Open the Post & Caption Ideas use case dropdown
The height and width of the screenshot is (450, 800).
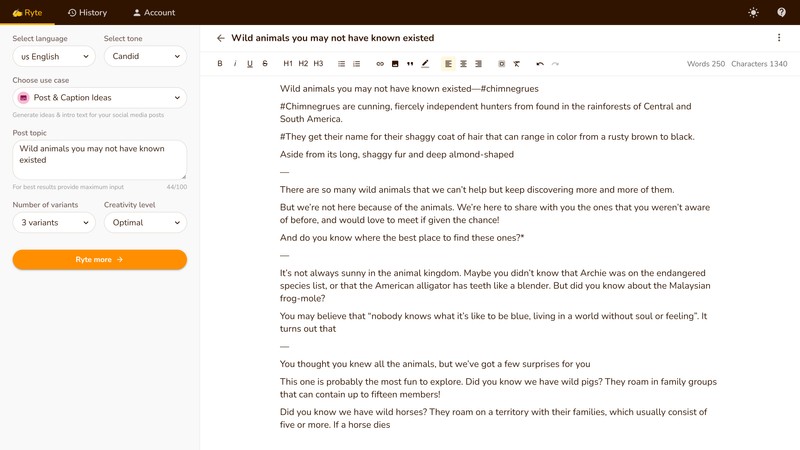click(100, 98)
